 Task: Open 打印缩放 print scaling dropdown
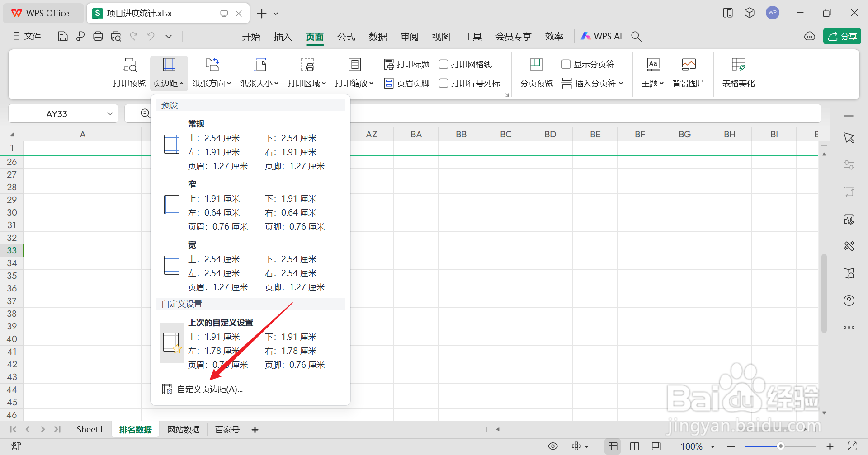point(354,73)
